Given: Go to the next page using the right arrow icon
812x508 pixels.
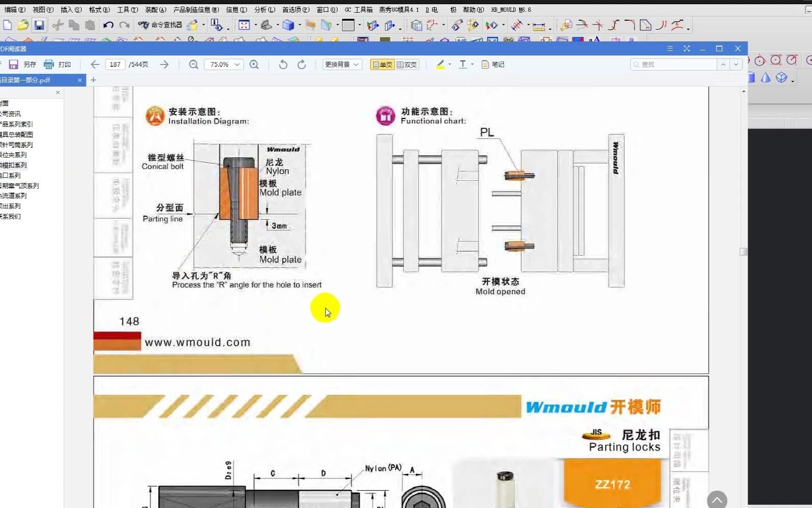Looking at the screenshot, I should coord(164,64).
